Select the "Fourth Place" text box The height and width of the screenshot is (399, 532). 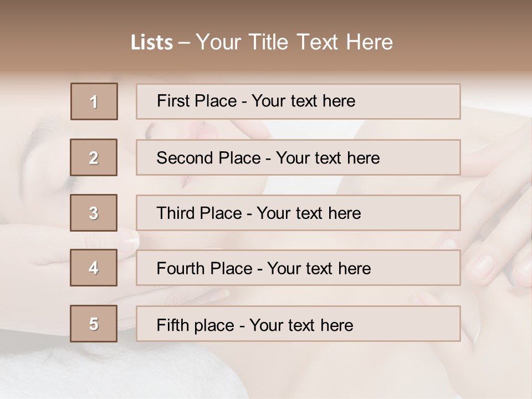pyautogui.click(x=298, y=268)
